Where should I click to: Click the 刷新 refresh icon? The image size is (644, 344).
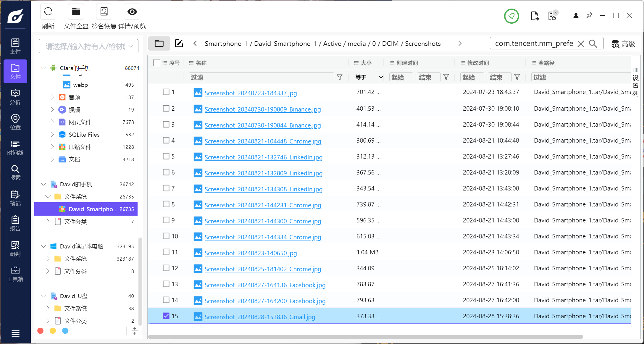(48, 12)
